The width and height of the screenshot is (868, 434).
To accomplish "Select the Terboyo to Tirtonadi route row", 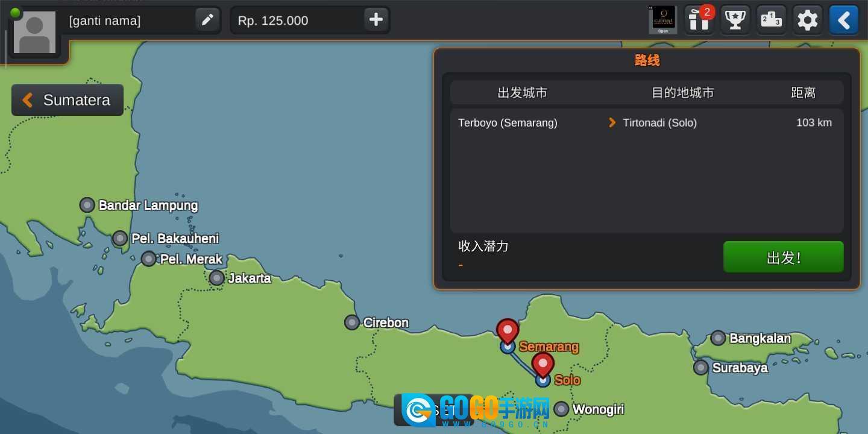I will click(645, 123).
